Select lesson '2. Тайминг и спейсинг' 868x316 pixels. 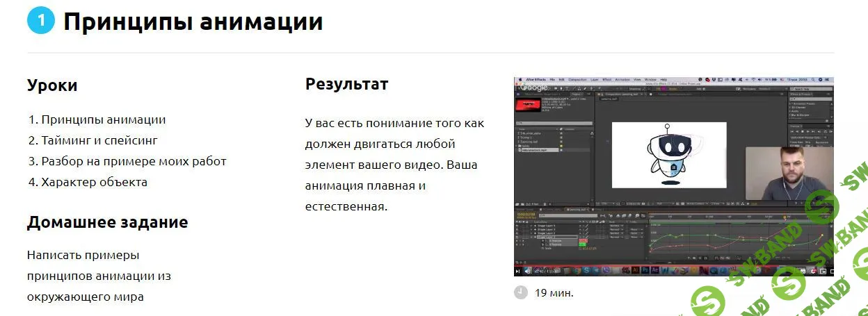coord(93,140)
